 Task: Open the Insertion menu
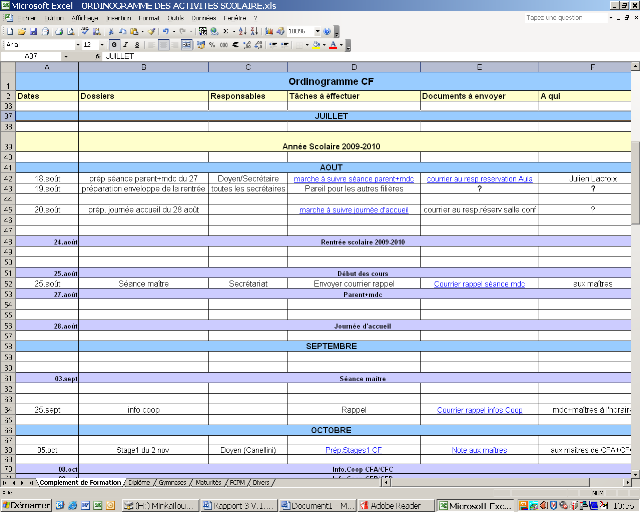(x=118, y=18)
